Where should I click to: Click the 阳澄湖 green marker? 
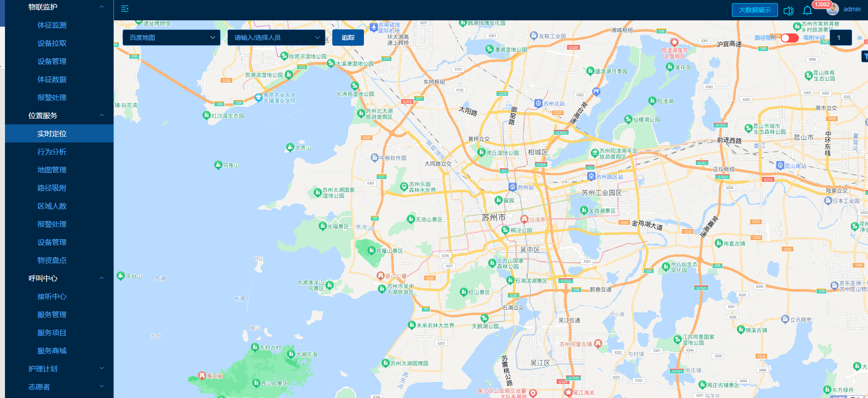pyautogui.click(x=652, y=100)
